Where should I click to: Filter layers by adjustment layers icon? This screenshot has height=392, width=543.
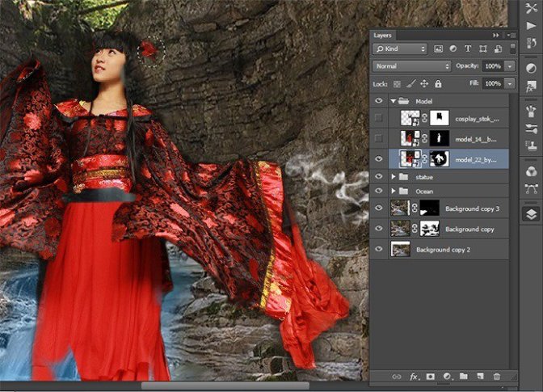pyautogui.click(x=453, y=48)
